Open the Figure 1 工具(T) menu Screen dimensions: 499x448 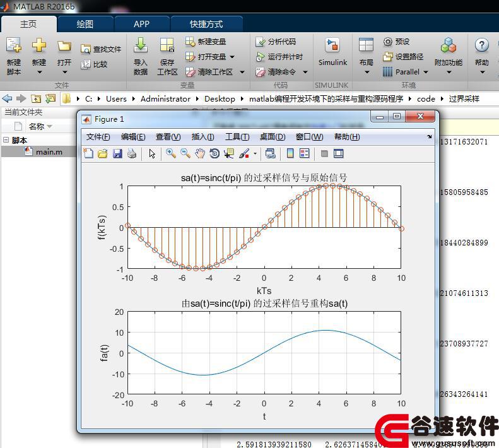[237, 137]
